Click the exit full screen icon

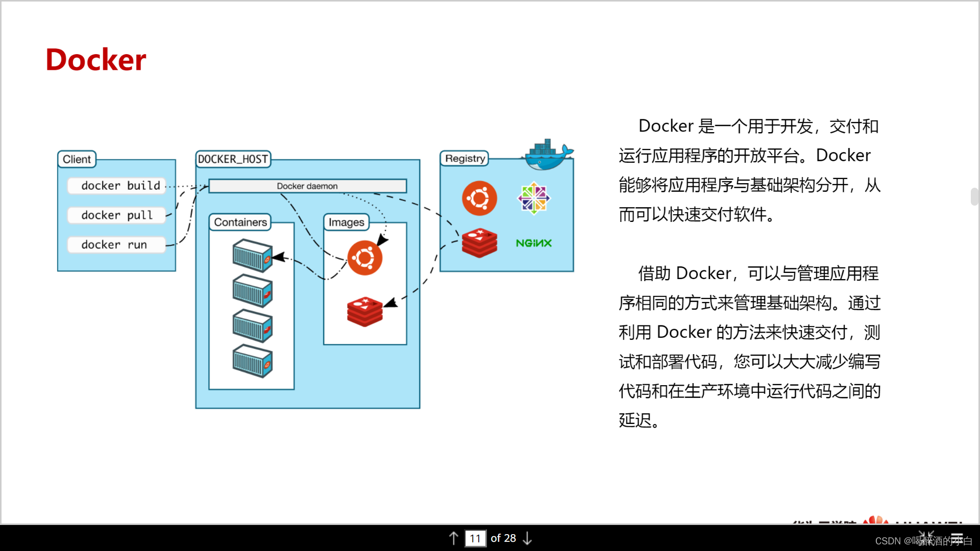point(926,538)
